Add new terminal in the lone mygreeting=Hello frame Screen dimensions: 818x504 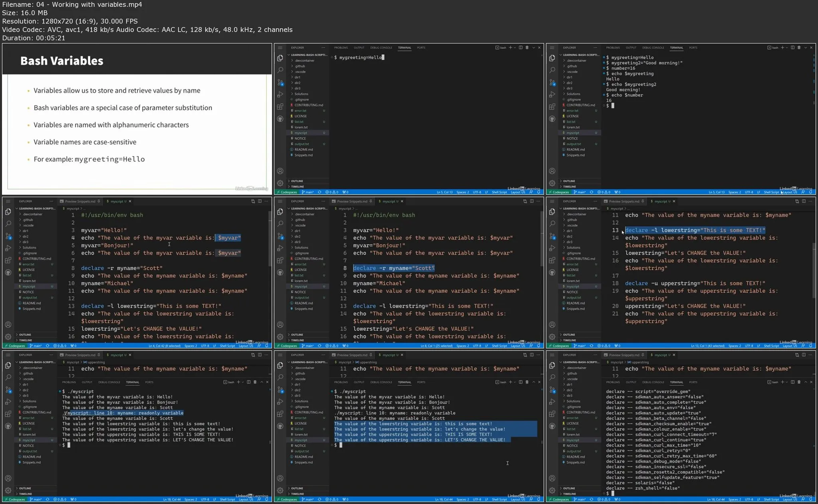coord(510,47)
